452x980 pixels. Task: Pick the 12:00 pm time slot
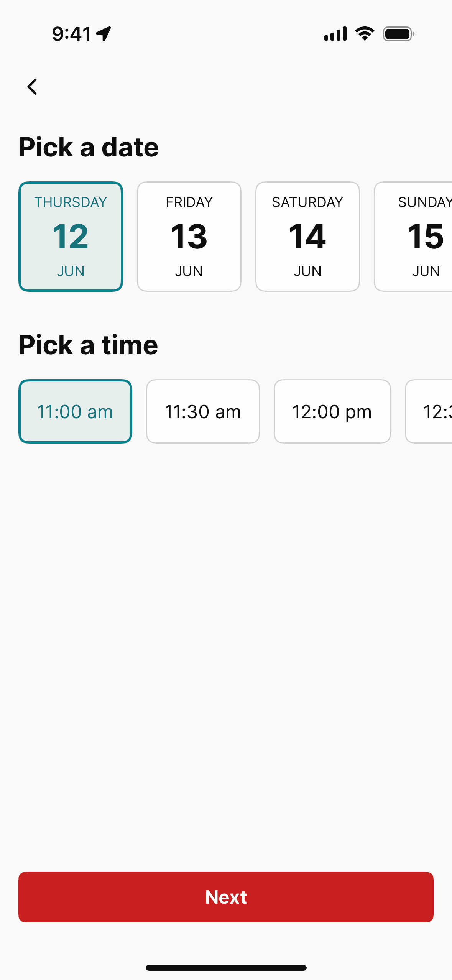pyautogui.click(x=332, y=411)
